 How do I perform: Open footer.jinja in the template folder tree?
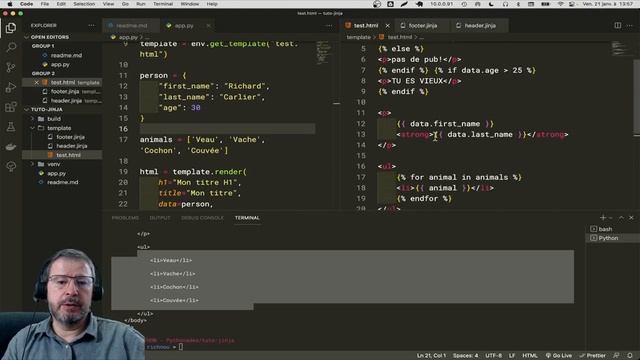[62, 137]
